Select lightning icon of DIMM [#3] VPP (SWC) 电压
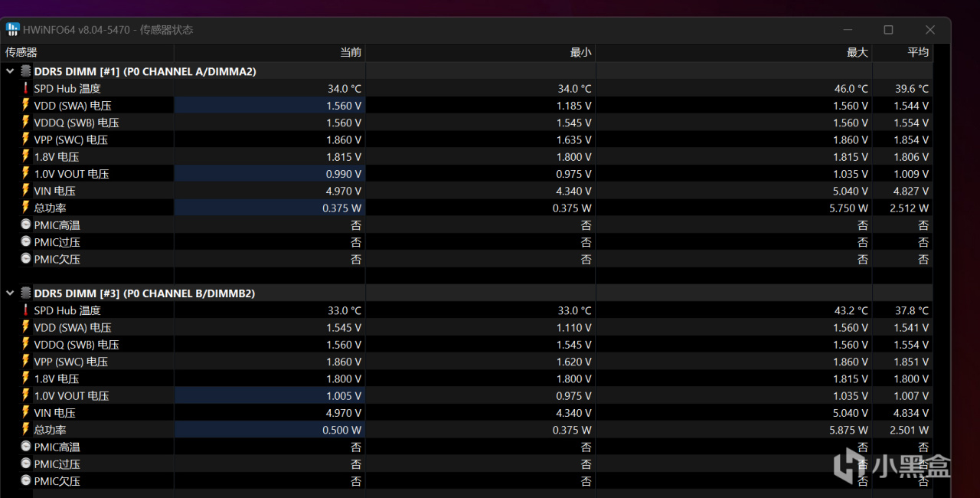Viewport: 980px width, 498px height. (x=26, y=362)
